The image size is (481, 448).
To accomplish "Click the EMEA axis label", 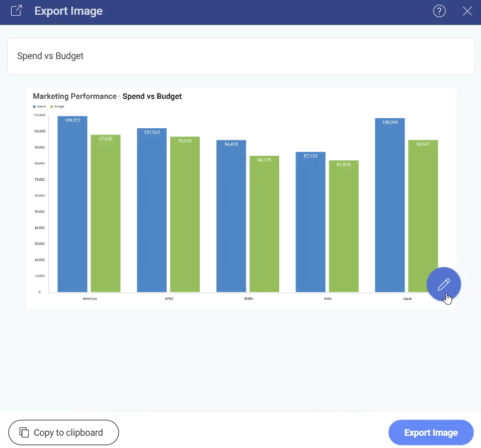I will tap(249, 298).
